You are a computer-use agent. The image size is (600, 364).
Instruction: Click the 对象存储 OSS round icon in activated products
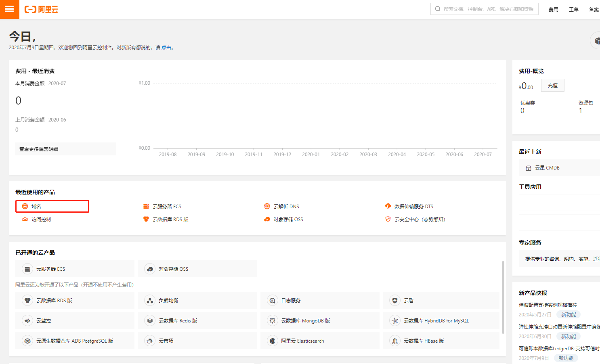click(x=150, y=269)
